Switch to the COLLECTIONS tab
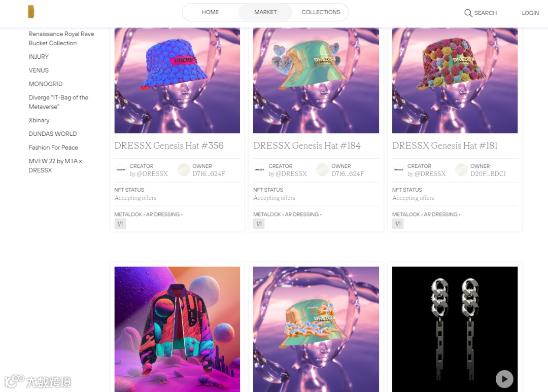 pos(321,12)
